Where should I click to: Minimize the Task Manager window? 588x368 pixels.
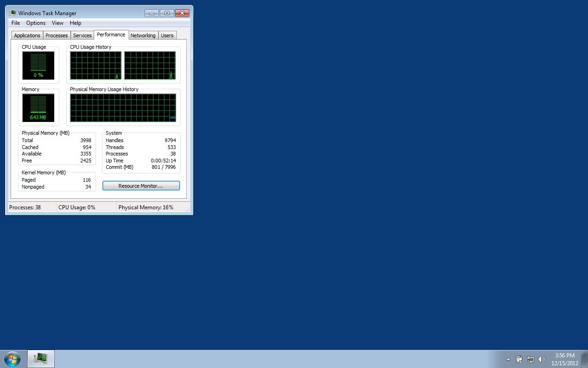tap(152, 13)
